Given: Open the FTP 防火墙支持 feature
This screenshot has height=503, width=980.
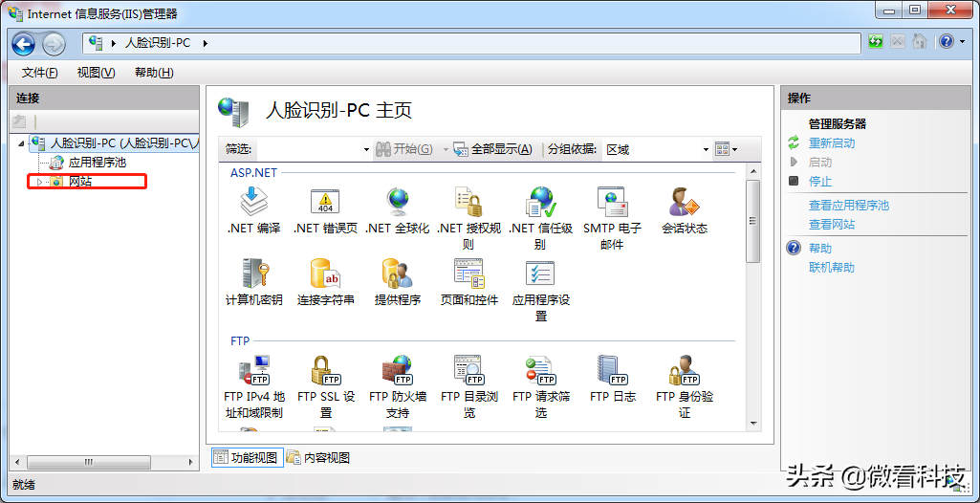Looking at the screenshot, I should pos(397,386).
